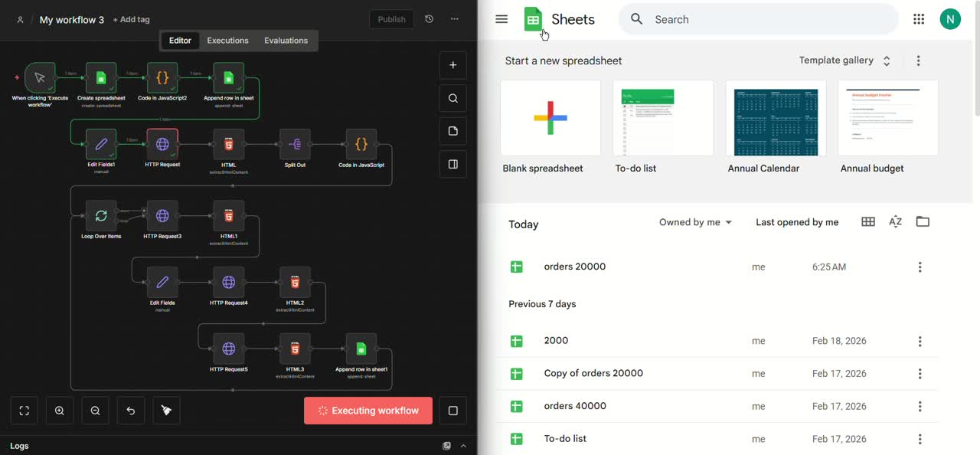Open the Code in JavaScript2 node

(162, 77)
